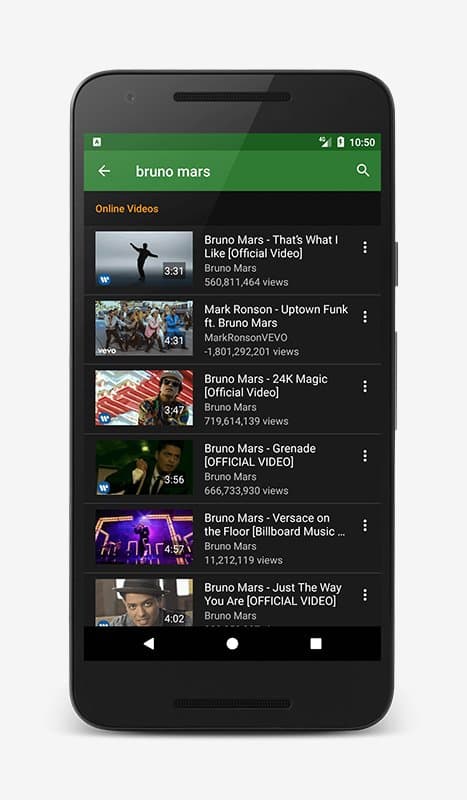Tap the magnifier search icon
The image size is (467, 800).
[363, 170]
